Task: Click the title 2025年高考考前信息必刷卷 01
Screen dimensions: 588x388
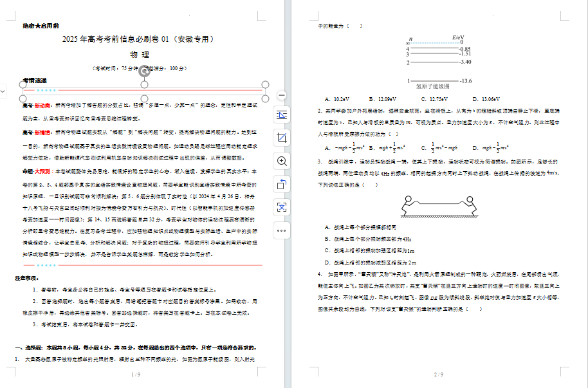Action: tap(138, 39)
